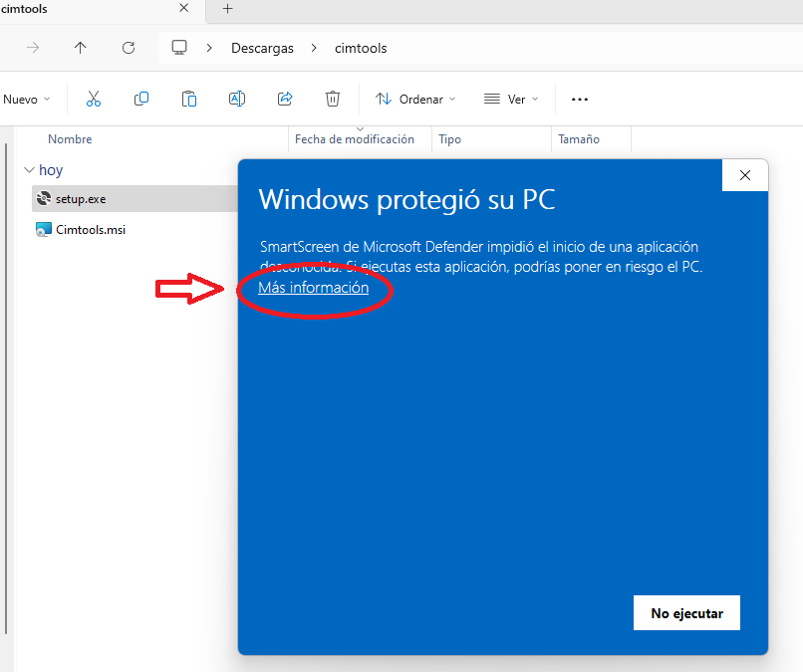Refresh the folder view
803x672 pixels.
(129, 48)
